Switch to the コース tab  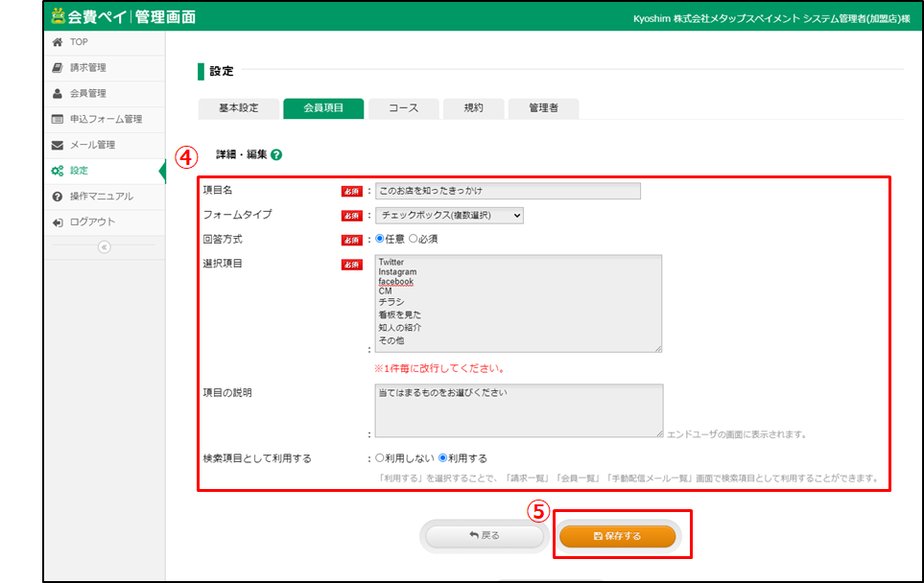click(403, 108)
